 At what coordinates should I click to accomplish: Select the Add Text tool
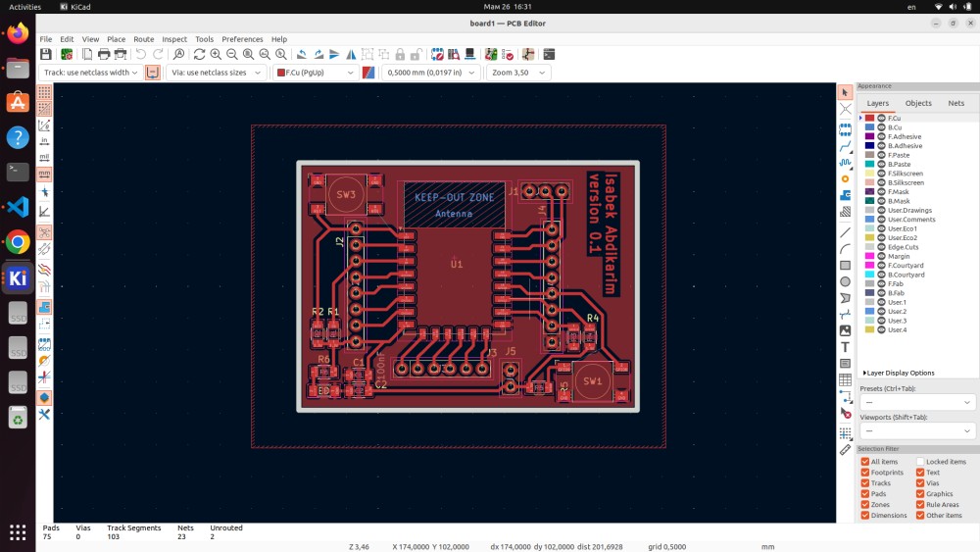[845, 347]
